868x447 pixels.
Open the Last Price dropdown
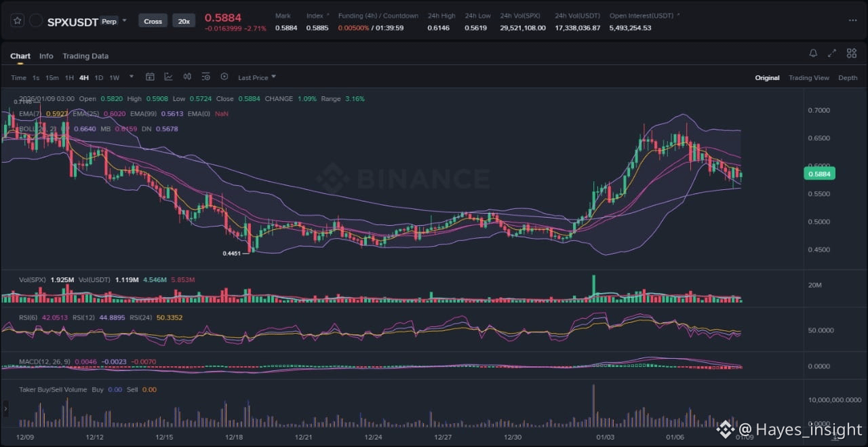pyautogui.click(x=256, y=77)
